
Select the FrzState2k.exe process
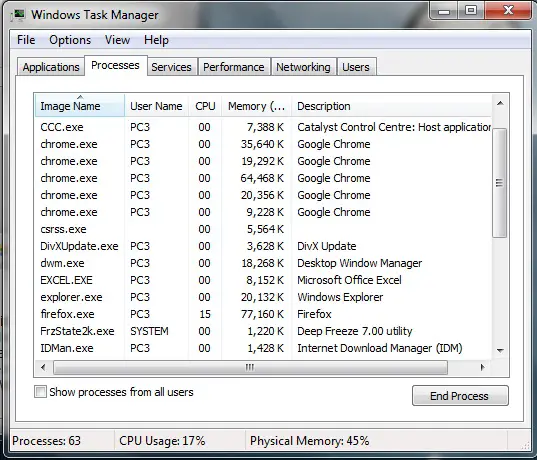click(x=263, y=331)
